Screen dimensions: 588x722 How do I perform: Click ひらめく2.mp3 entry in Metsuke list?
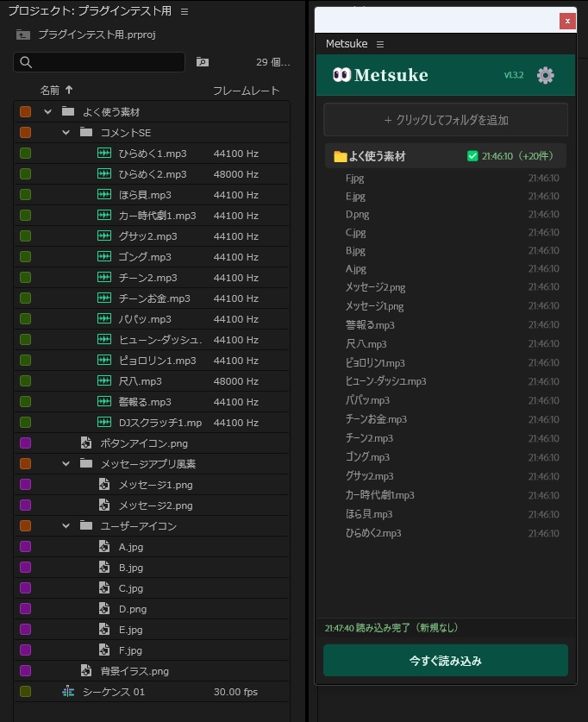point(373,533)
